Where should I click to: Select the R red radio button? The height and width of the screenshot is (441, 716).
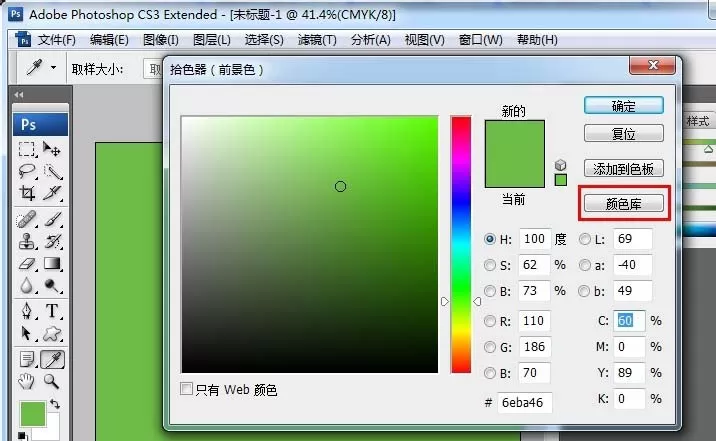[490, 321]
